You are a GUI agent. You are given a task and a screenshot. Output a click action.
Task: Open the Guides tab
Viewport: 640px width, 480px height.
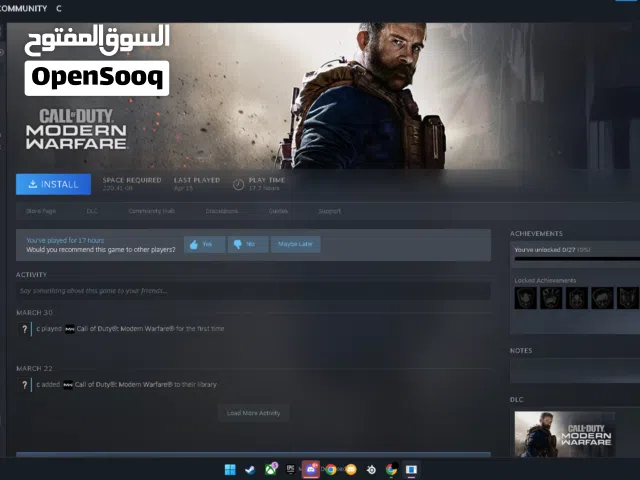278,211
